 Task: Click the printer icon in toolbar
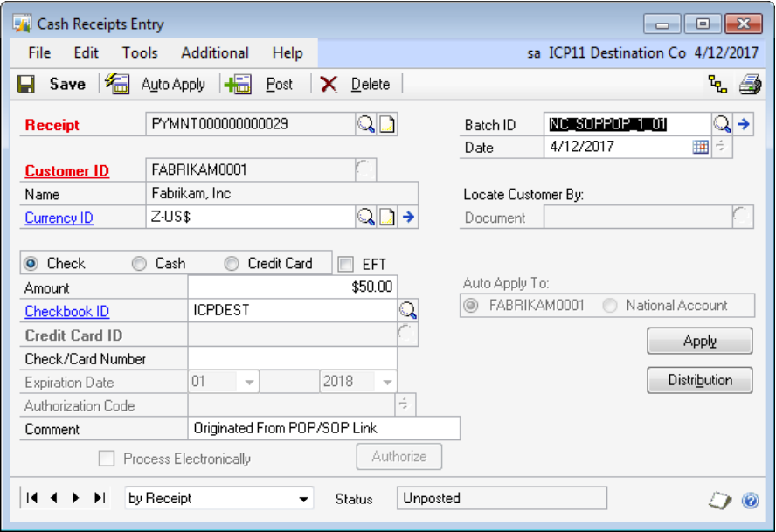click(749, 84)
